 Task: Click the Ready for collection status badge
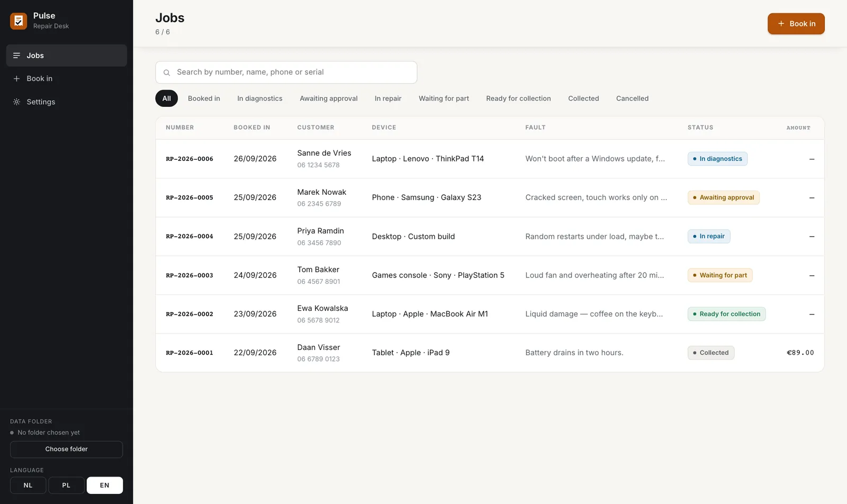click(726, 314)
